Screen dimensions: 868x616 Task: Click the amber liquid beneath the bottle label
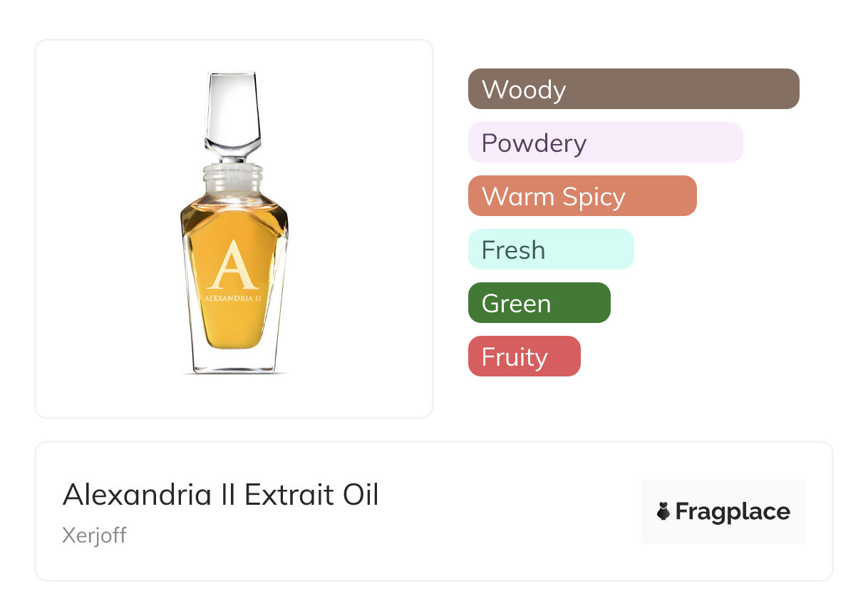(232, 328)
